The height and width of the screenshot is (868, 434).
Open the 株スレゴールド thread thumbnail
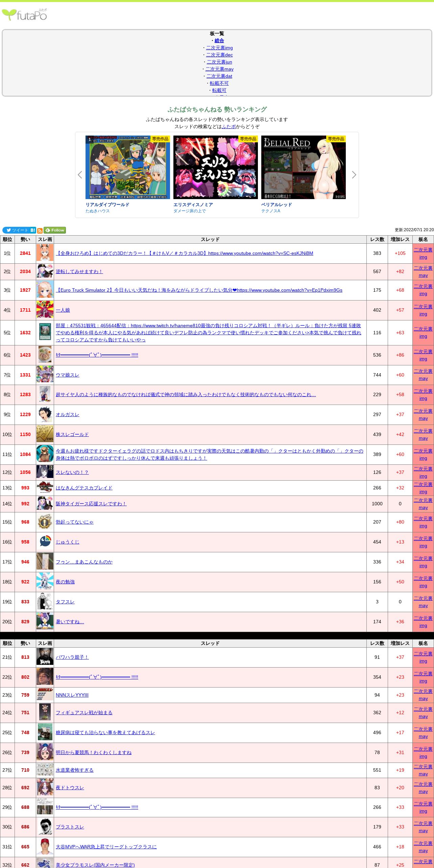tap(45, 434)
